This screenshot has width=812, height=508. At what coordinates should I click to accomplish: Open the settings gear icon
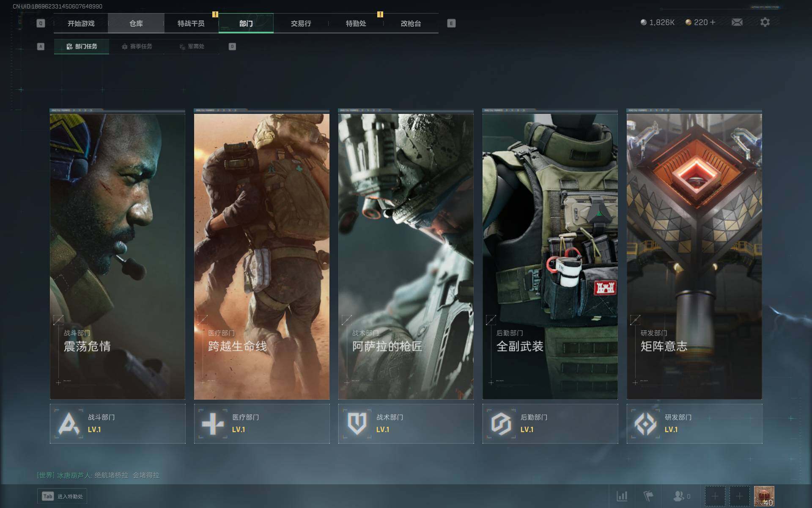[765, 22]
